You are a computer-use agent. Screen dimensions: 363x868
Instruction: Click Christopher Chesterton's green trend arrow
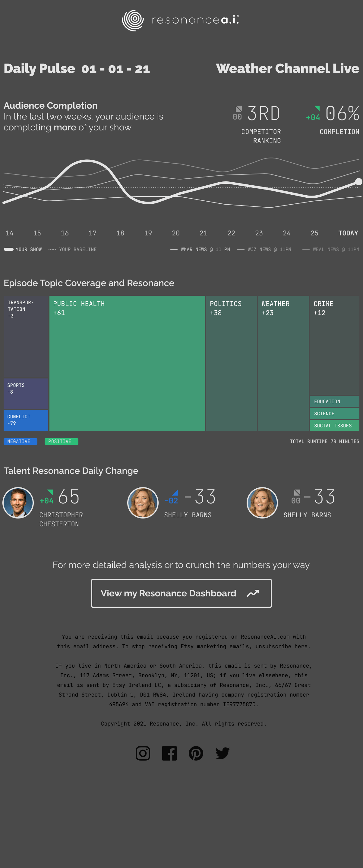click(50, 492)
